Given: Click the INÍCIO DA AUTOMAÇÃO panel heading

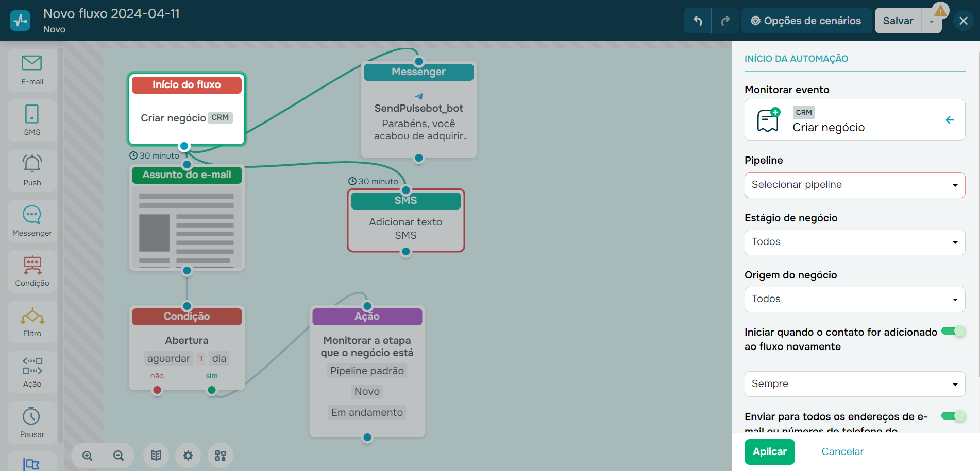Looking at the screenshot, I should 796,59.
